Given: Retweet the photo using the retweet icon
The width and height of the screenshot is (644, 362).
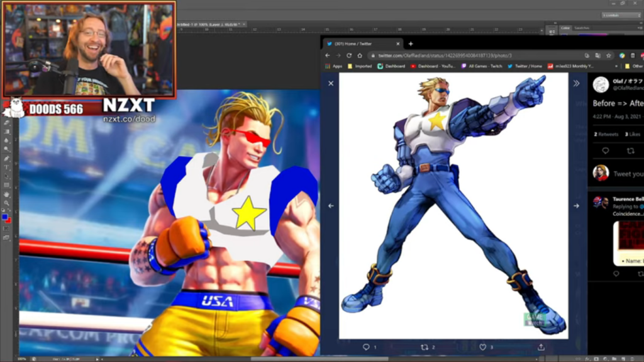Looking at the screenshot, I should [x=425, y=347].
